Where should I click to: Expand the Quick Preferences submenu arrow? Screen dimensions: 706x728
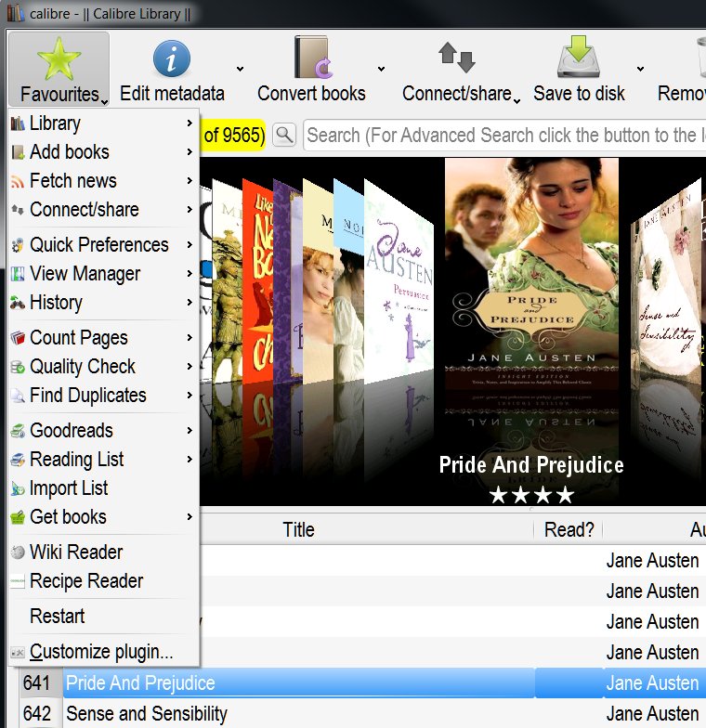coord(190,245)
